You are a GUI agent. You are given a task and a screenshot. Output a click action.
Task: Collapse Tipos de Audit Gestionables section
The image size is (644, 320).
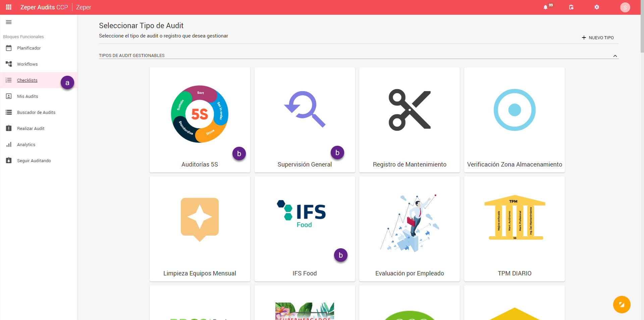pos(615,56)
